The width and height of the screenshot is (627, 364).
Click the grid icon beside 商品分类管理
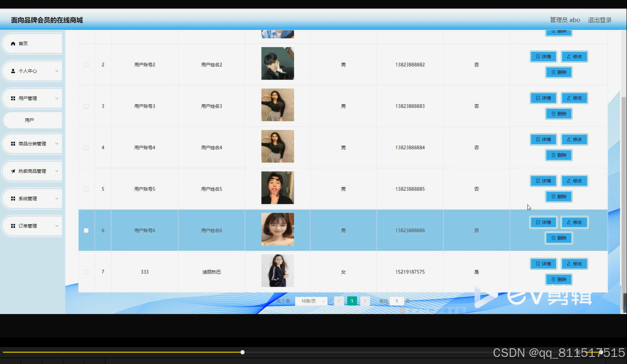click(13, 144)
